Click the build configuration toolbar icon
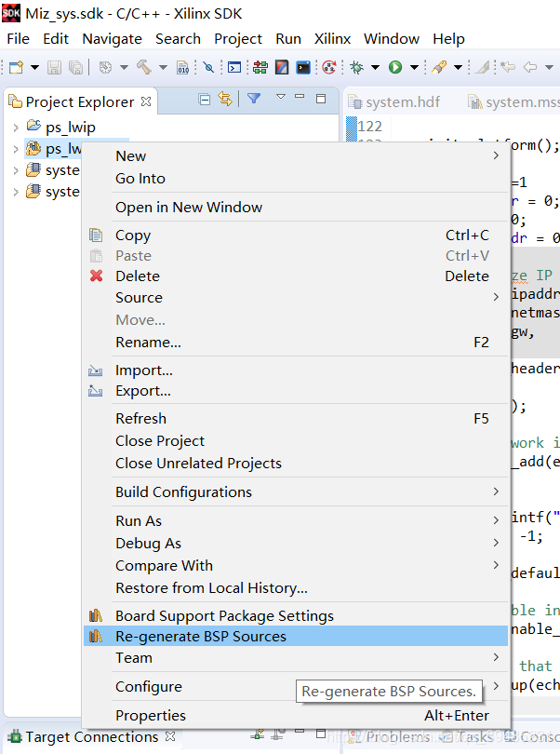This screenshot has height=754, width=560. pyautogui.click(x=105, y=67)
